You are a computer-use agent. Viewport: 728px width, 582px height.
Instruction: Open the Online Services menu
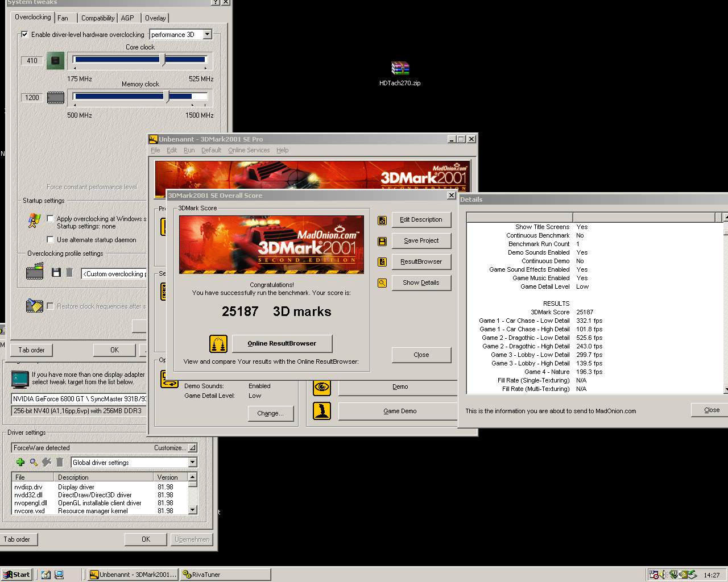(249, 150)
